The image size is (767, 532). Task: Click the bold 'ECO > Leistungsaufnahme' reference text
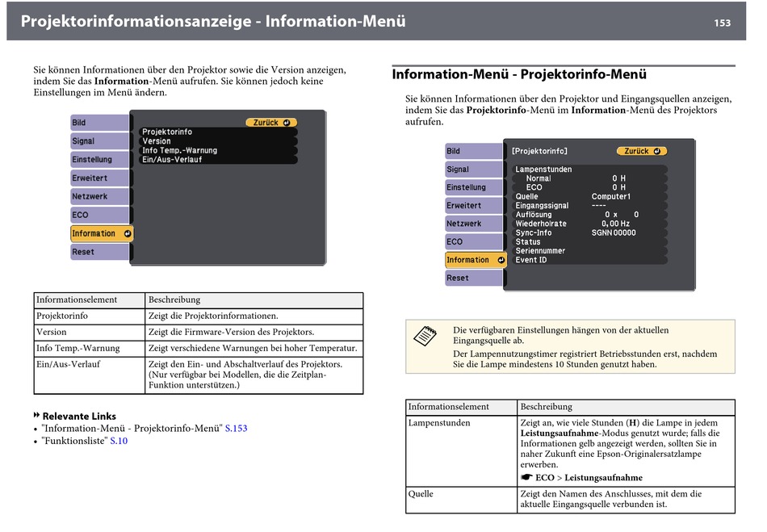coord(589,478)
